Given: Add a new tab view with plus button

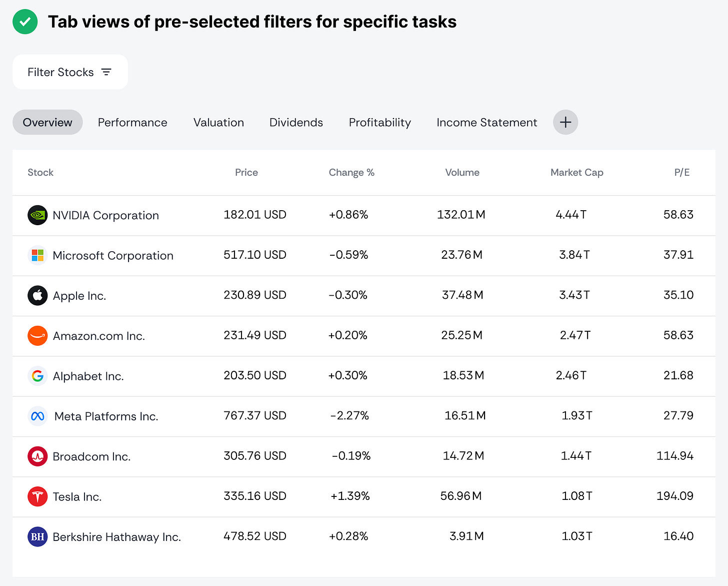Looking at the screenshot, I should [x=565, y=123].
